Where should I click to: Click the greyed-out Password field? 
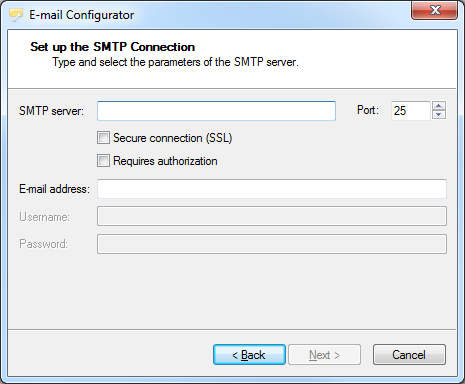pyautogui.click(x=272, y=244)
